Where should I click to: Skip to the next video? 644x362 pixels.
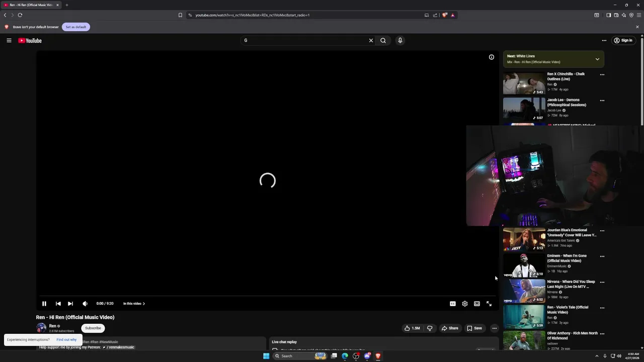point(70,304)
